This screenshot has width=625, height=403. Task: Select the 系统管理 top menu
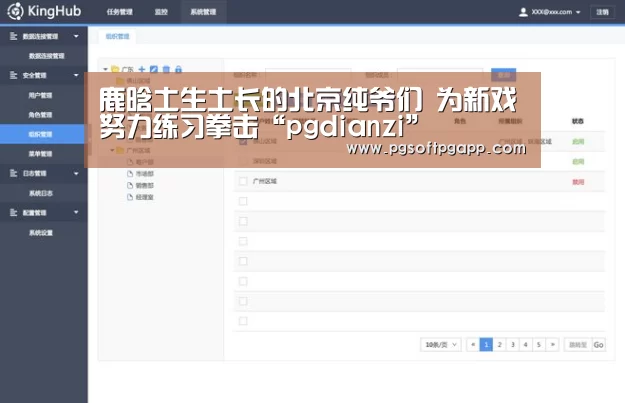(203, 12)
